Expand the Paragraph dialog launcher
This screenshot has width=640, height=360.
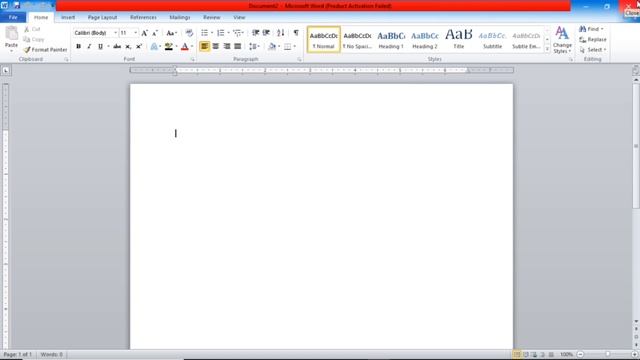pyautogui.click(x=300, y=60)
